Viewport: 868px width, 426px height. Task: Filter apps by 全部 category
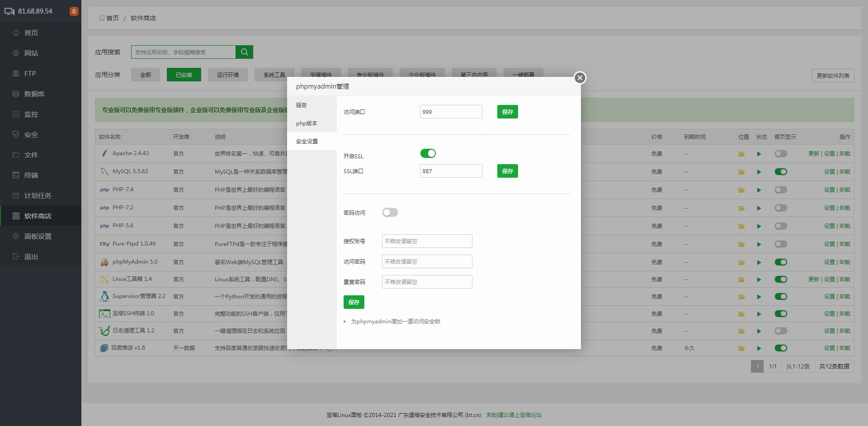coord(146,75)
